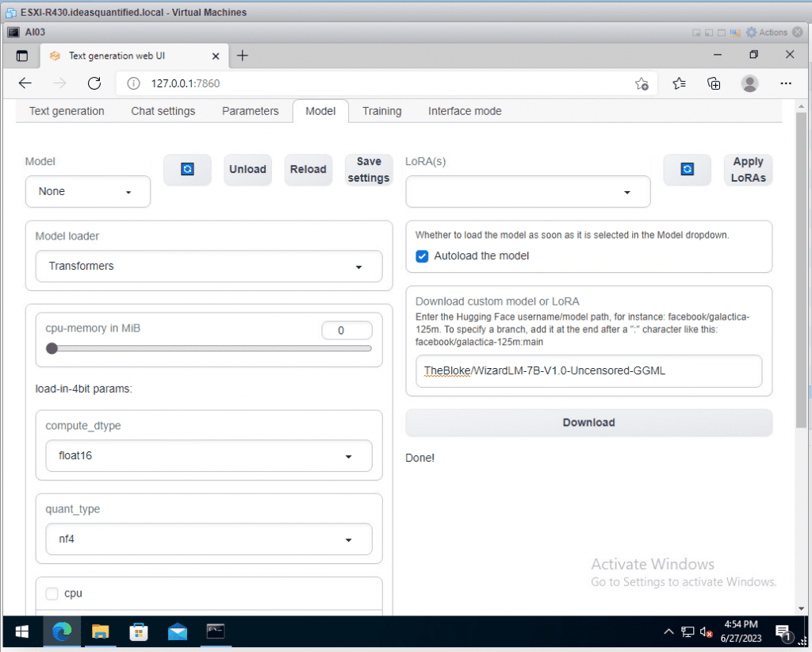The width and height of the screenshot is (812, 652).
Task: Click cpu-memory numeric value box
Action: (x=347, y=331)
